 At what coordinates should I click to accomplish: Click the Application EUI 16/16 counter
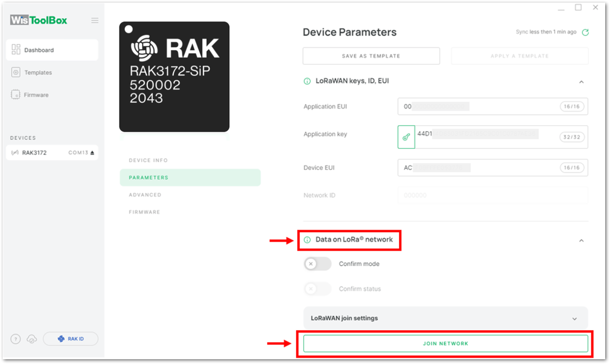(x=572, y=107)
